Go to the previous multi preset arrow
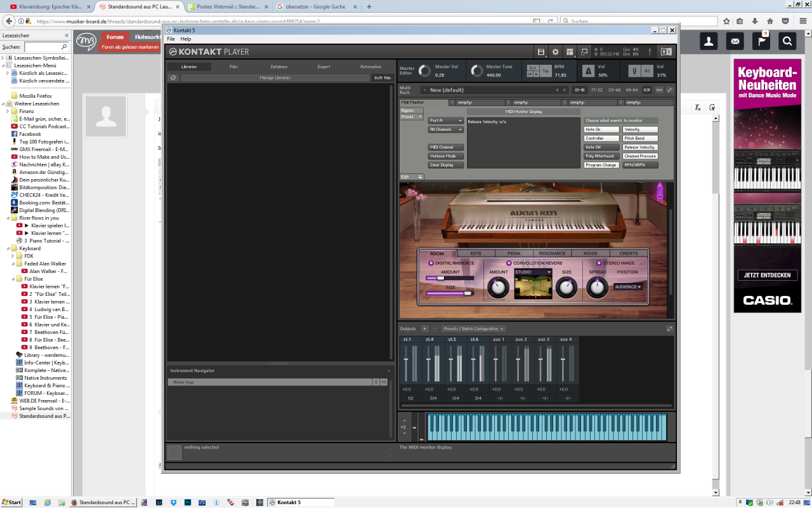Image resolution: width=812 pixels, height=508 pixels. [x=557, y=90]
